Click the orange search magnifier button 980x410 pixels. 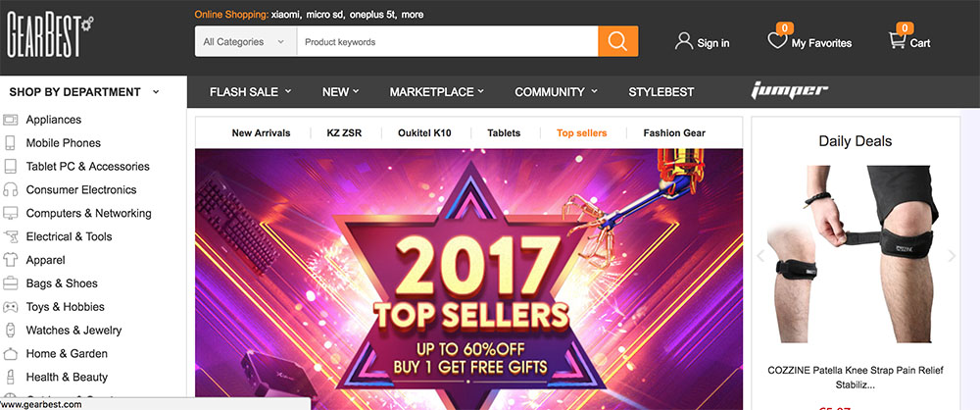617,41
